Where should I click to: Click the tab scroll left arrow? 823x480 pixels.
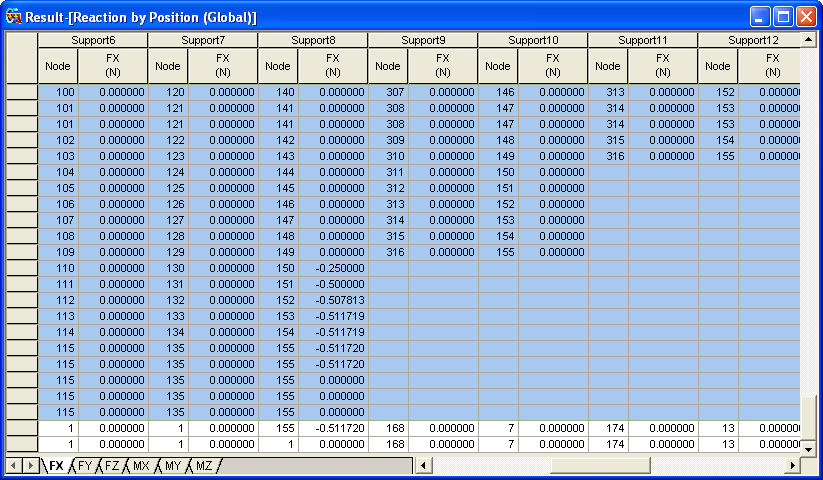[14, 466]
